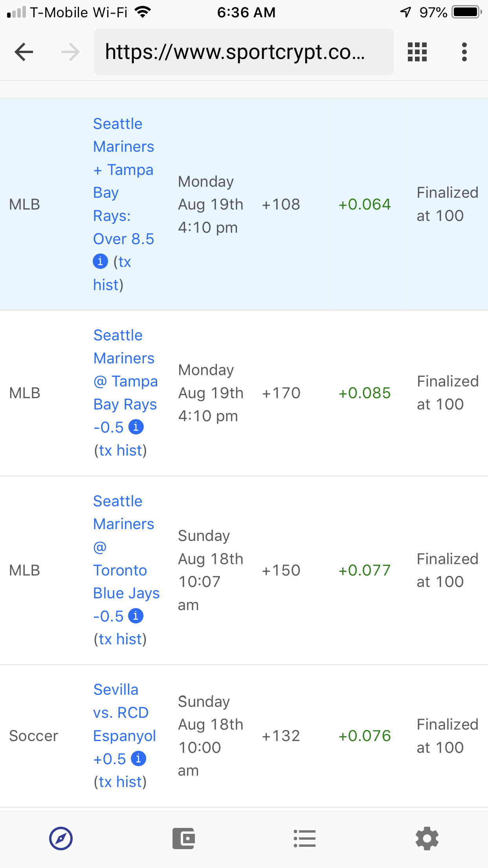Viewport: 488px width, 868px height.
Task: Tap info icon on Tampa Bay Rays -0.5
Action: (136, 427)
